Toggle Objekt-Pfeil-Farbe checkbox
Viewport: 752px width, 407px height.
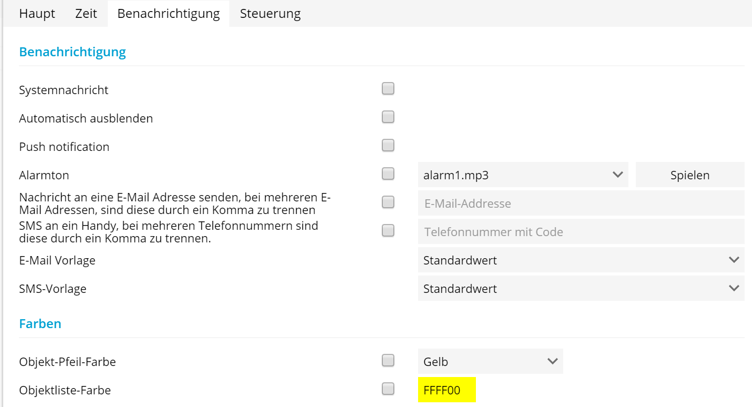point(388,360)
